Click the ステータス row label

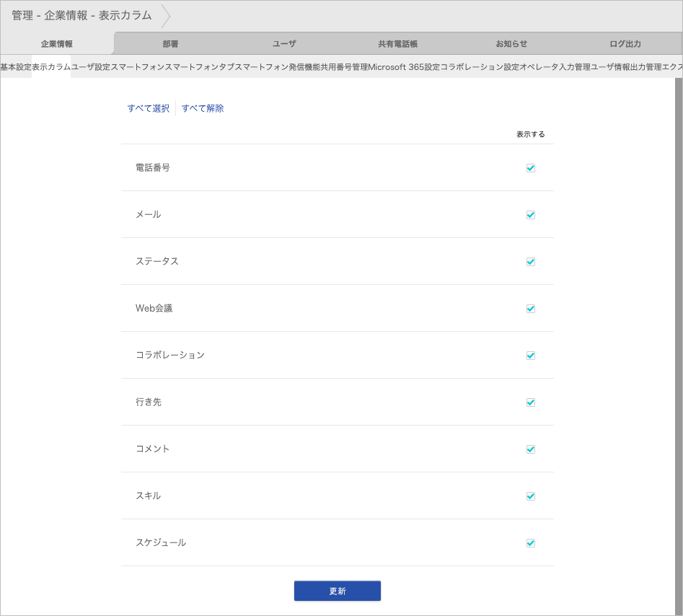157,261
